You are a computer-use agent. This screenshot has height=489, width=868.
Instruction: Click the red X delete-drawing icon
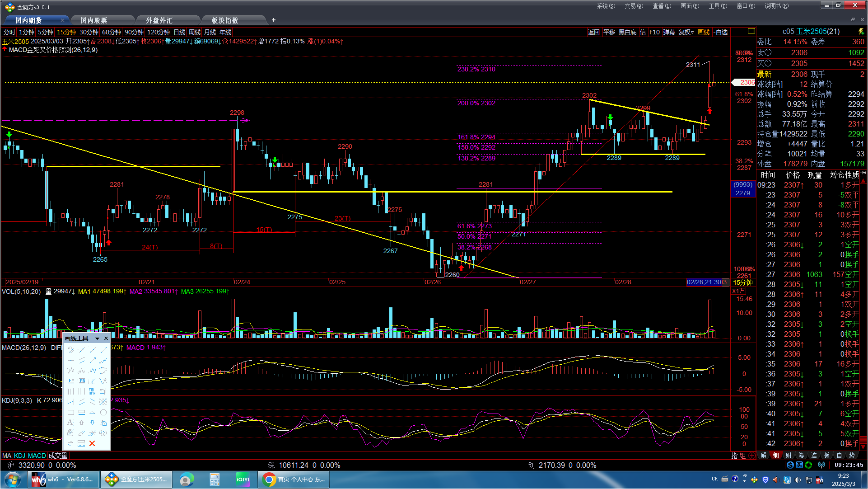pyautogui.click(x=92, y=443)
